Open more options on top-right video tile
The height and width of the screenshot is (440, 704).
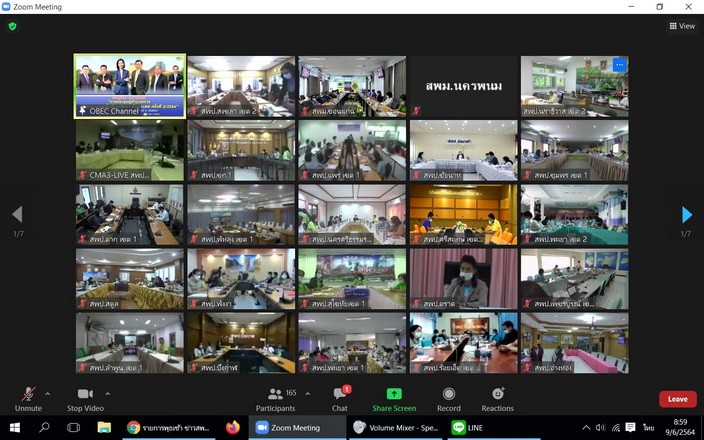[x=618, y=65]
